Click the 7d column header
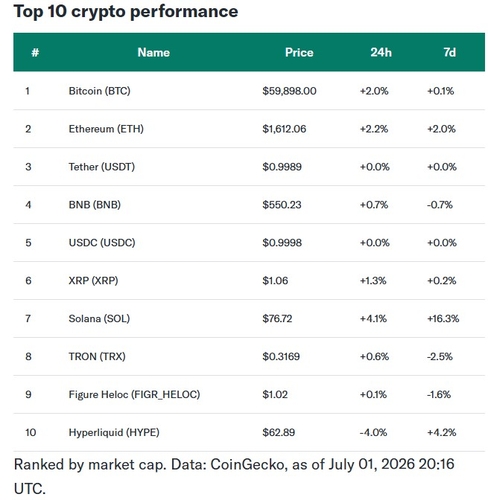 449,52
